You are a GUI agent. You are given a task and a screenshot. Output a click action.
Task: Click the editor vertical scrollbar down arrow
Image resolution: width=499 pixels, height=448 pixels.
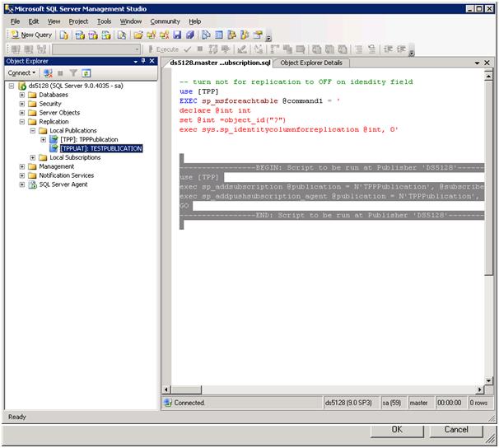click(x=488, y=380)
